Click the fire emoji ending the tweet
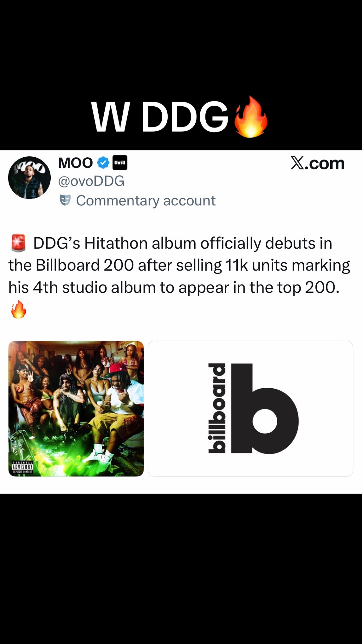The width and height of the screenshot is (362, 644). click(x=18, y=309)
